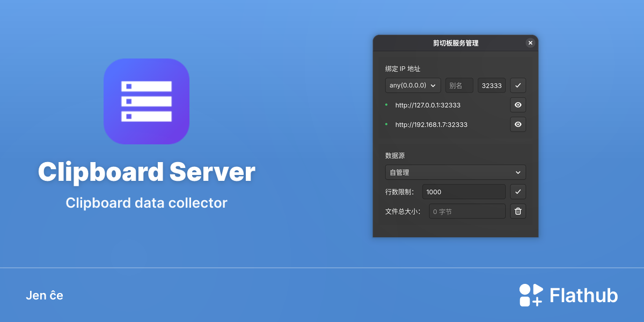The image size is (644, 322).
Task: Click the 绑定 IP 地址 section label
Action: [x=402, y=69]
